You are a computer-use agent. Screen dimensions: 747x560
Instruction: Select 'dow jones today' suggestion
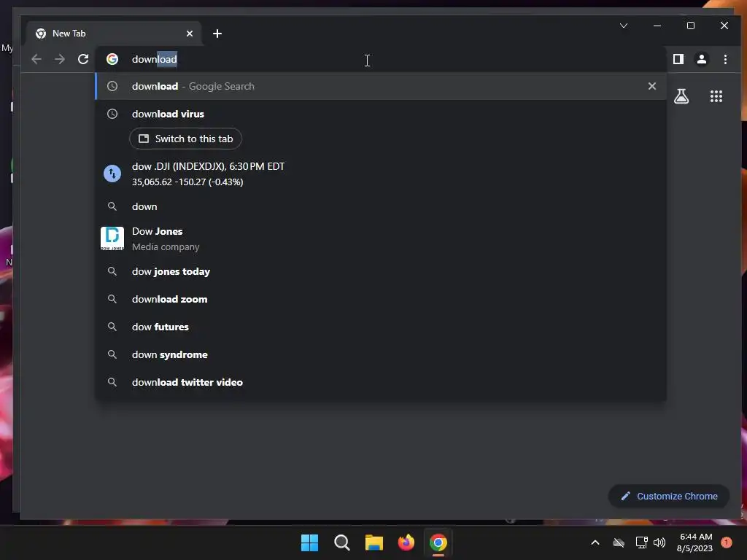381,271
